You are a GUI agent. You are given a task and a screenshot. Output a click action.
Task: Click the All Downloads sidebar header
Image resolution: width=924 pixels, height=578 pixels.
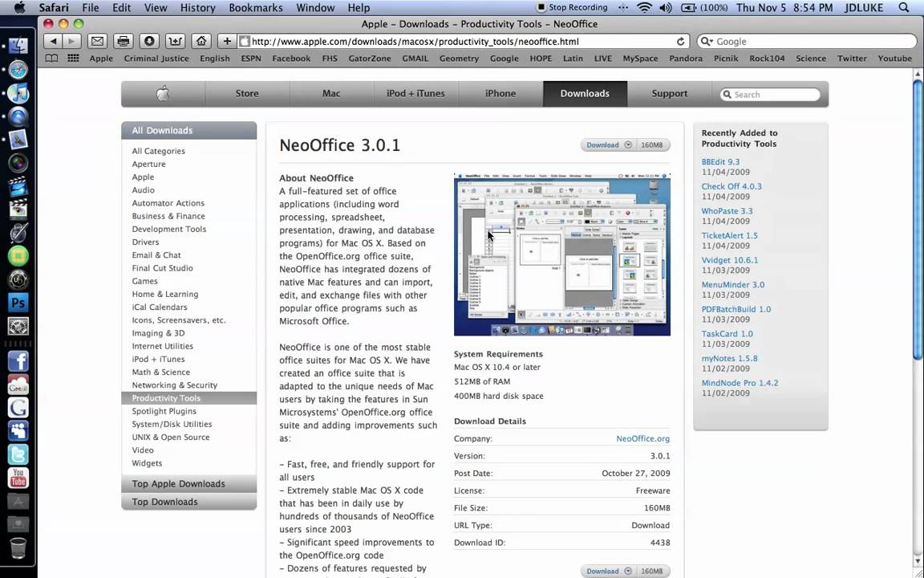point(189,130)
